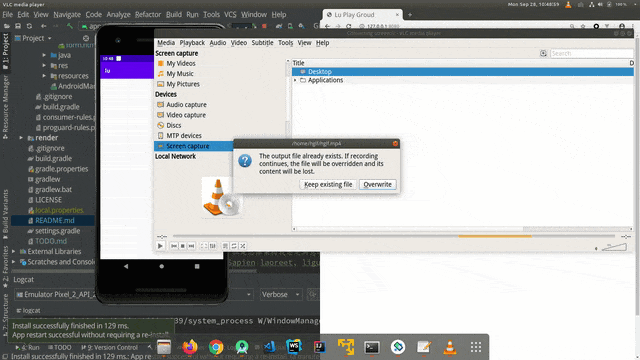
Task: Open Terminal from the dock
Action: click(x=372, y=347)
